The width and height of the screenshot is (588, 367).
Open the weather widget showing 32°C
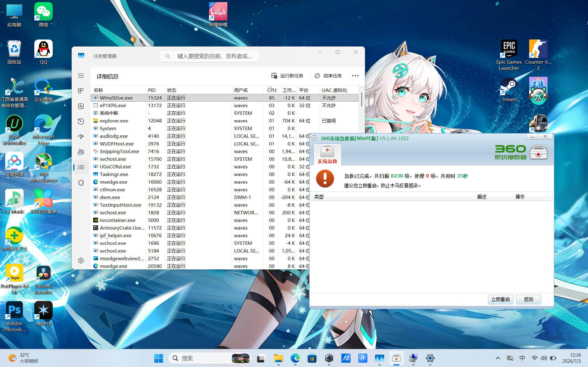tap(23, 358)
